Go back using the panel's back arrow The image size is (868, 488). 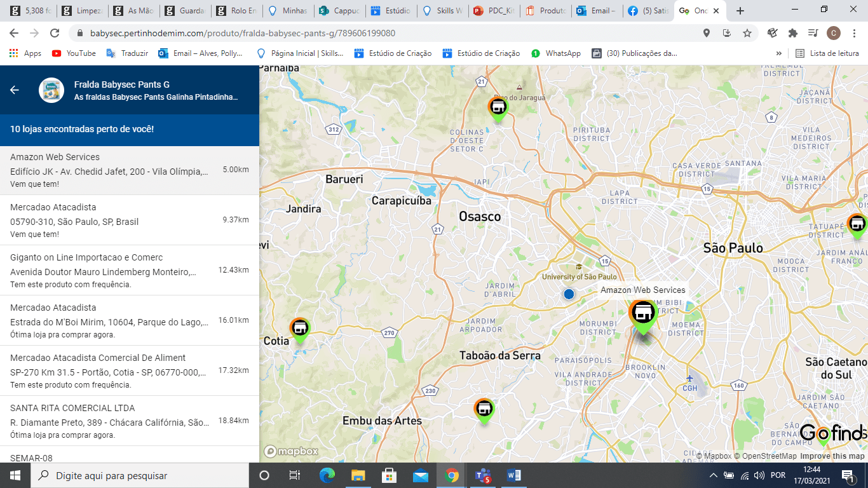coord(15,90)
